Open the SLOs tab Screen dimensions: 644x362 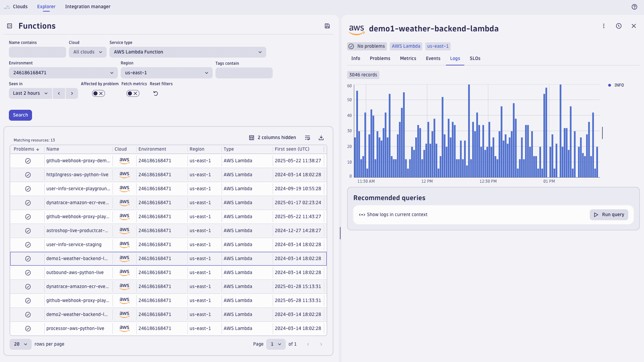(475, 59)
